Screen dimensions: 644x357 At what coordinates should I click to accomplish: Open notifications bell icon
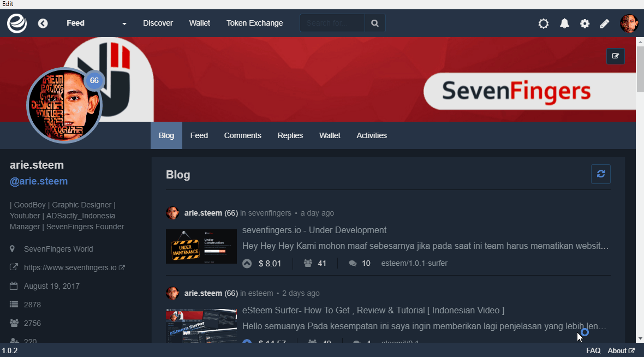point(565,23)
